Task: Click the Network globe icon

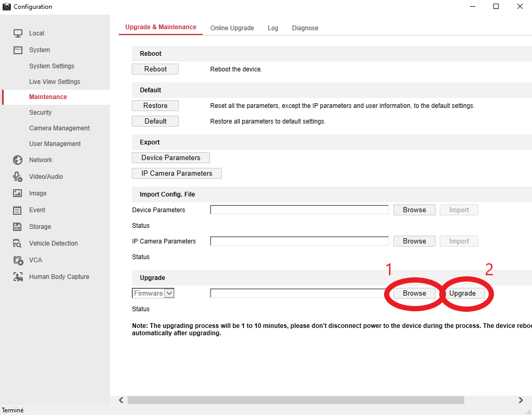Action: pos(18,160)
